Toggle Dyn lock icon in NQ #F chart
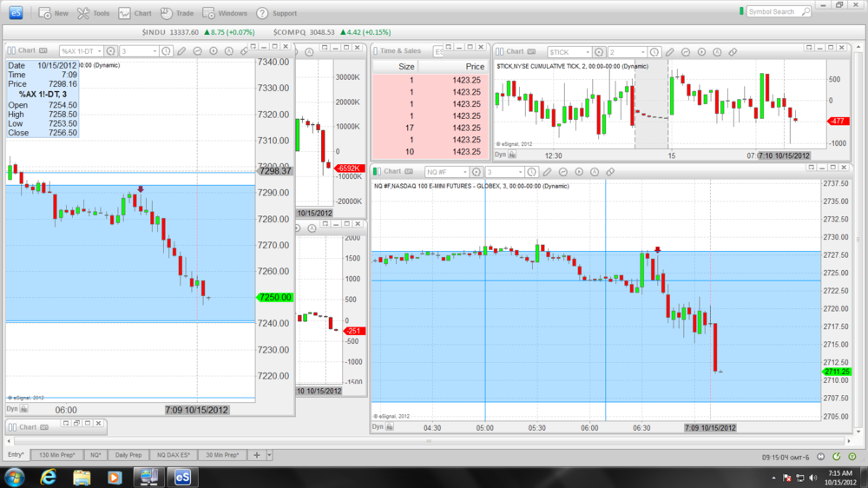Image resolution: width=868 pixels, height=488 pixels. click(390, 427)
